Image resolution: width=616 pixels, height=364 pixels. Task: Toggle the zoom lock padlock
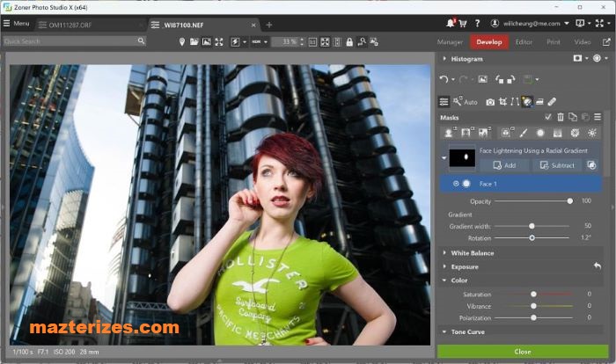coord(349,42)
